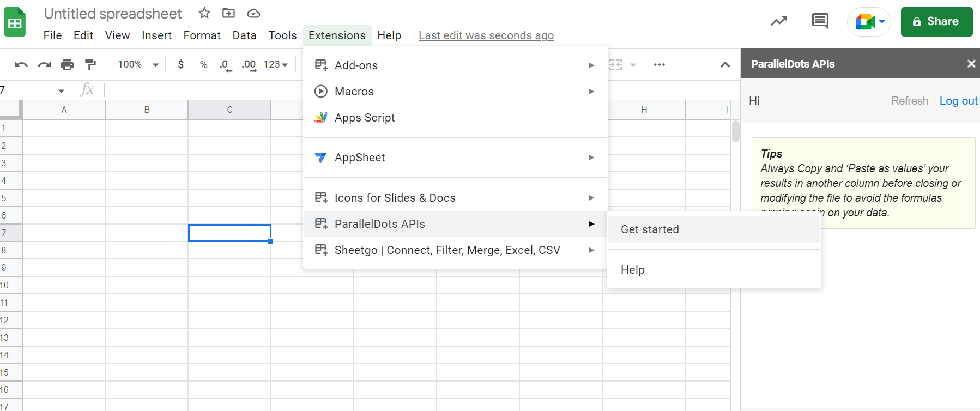Expand Icons for Slides & Docs submenu arrow

pos(591,197)
